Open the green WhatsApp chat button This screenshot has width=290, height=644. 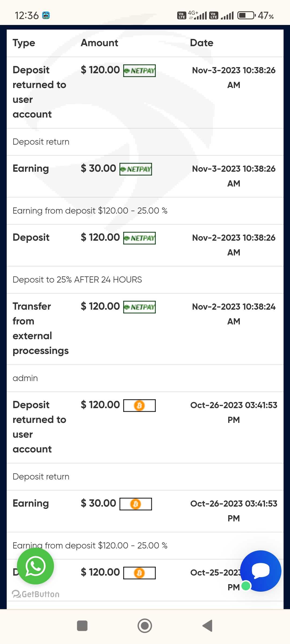click(35, 566)
